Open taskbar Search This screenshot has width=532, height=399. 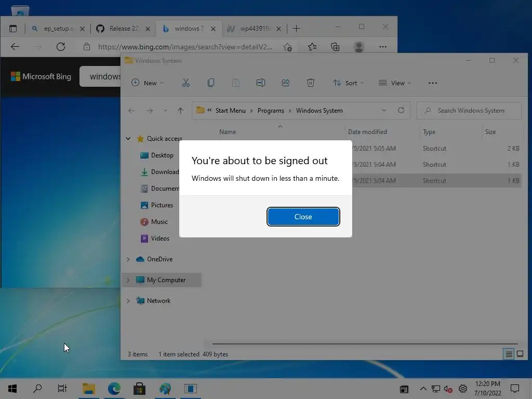pos(37,389)
